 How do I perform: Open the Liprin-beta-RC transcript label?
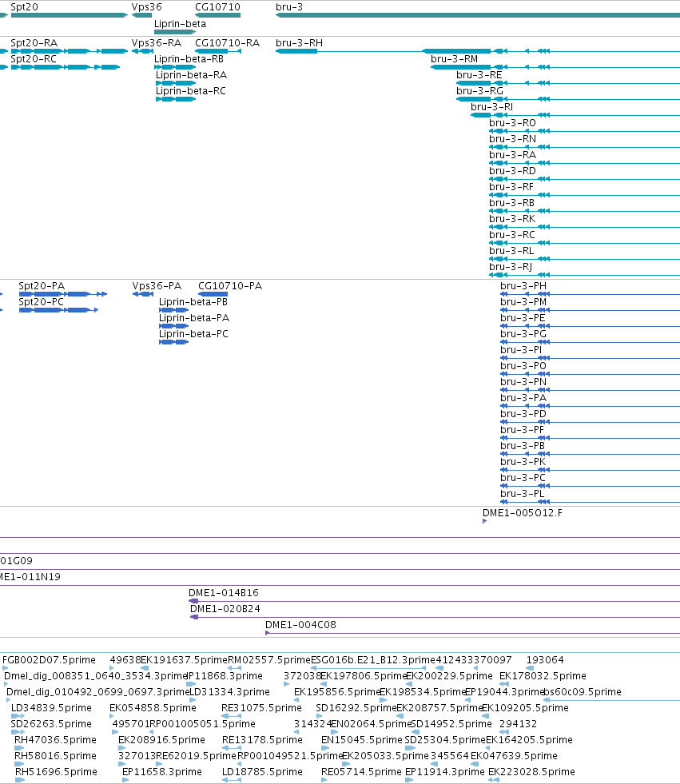point(191,91)
